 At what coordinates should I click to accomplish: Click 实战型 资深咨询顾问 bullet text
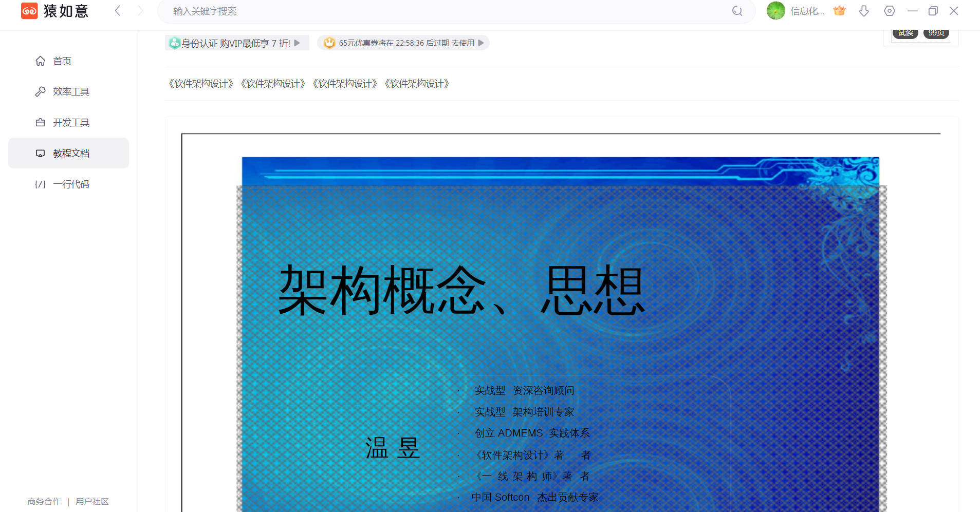pos(524,390)
